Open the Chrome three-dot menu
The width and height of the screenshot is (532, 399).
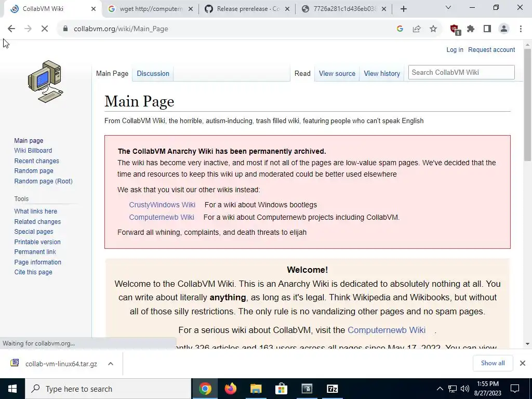(521, 29)
